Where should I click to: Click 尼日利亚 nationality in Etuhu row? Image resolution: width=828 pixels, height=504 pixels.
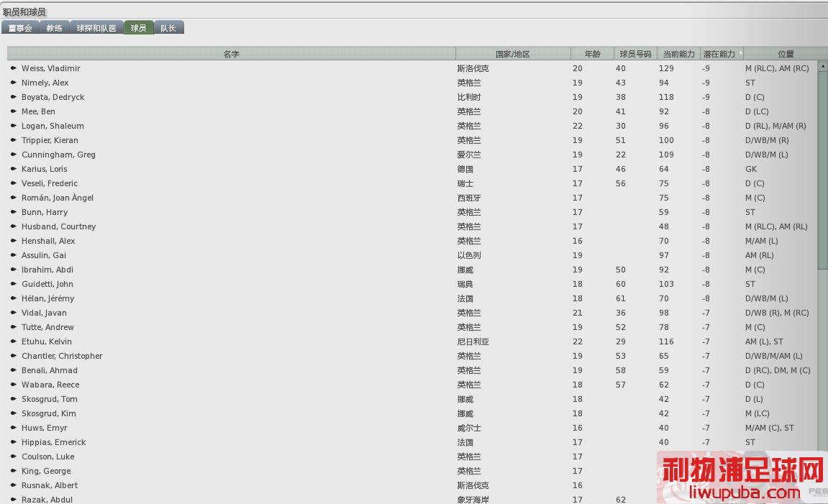[473, 342]
